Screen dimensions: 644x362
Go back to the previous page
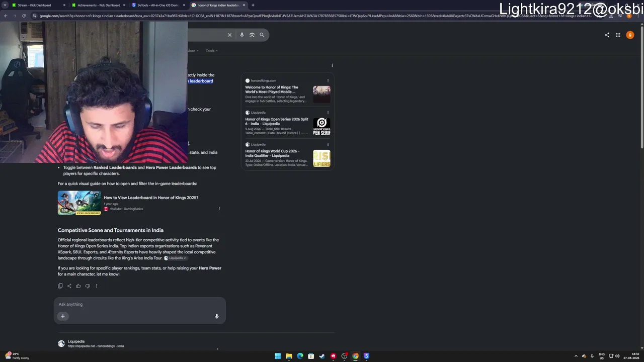6,16
